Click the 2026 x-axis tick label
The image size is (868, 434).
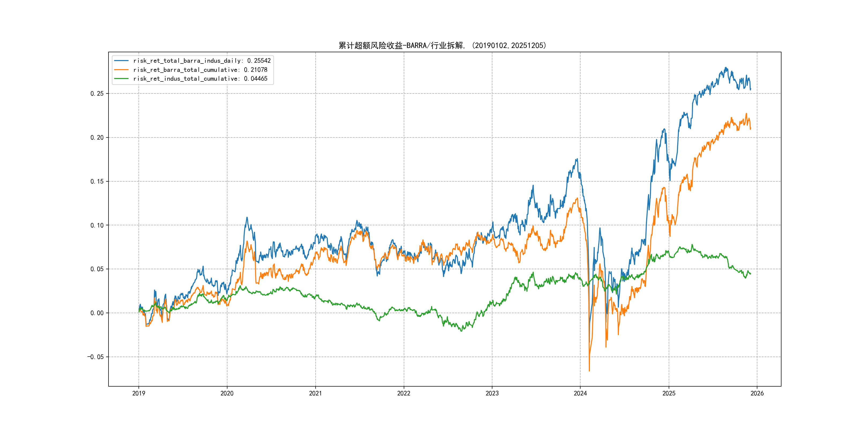click(757, 393)
